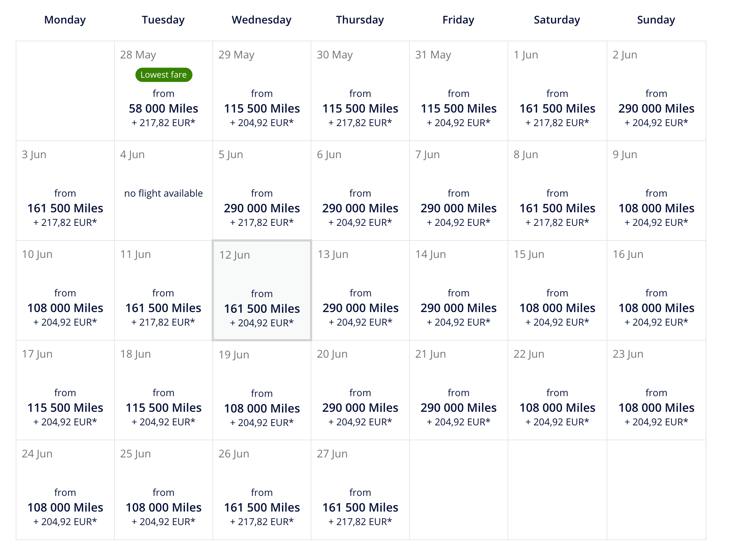The height and width of the screenshot is (560, 747).
Task: Select the 19 Jun 108 000 Miles fare
Action: click(262, 390)
